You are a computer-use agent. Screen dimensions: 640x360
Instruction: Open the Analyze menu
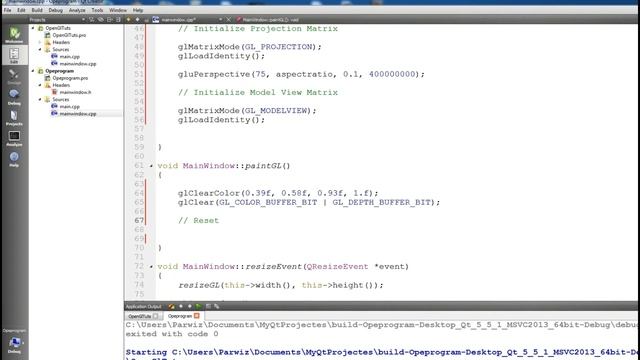(77, 10)
